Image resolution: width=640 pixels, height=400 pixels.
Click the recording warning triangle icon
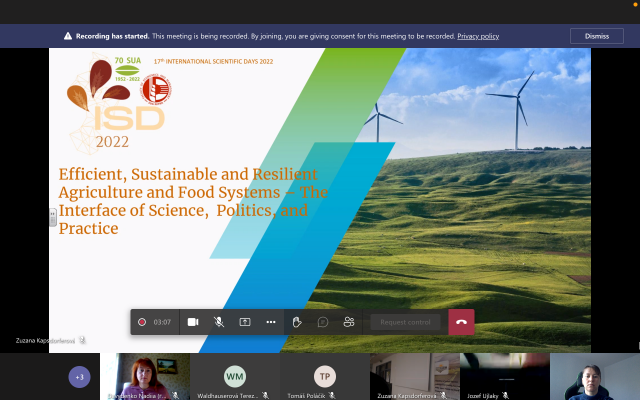[x=68, y=36]
